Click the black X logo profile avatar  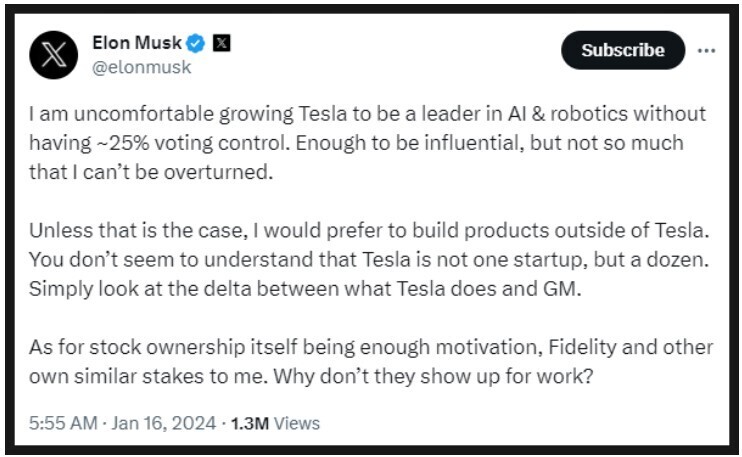pyautogui.click(x=54, y=54)
